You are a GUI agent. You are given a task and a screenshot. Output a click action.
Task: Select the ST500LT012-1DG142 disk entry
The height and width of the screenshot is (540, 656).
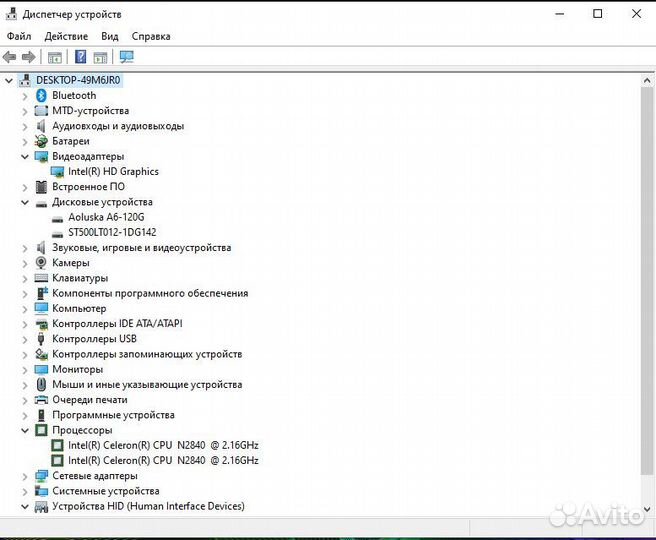112,232
